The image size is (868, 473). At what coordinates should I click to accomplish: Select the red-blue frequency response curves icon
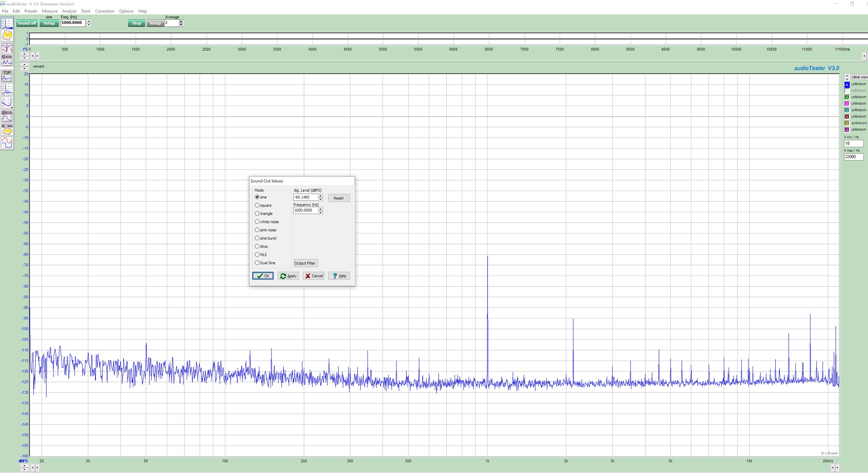point(7,48)
